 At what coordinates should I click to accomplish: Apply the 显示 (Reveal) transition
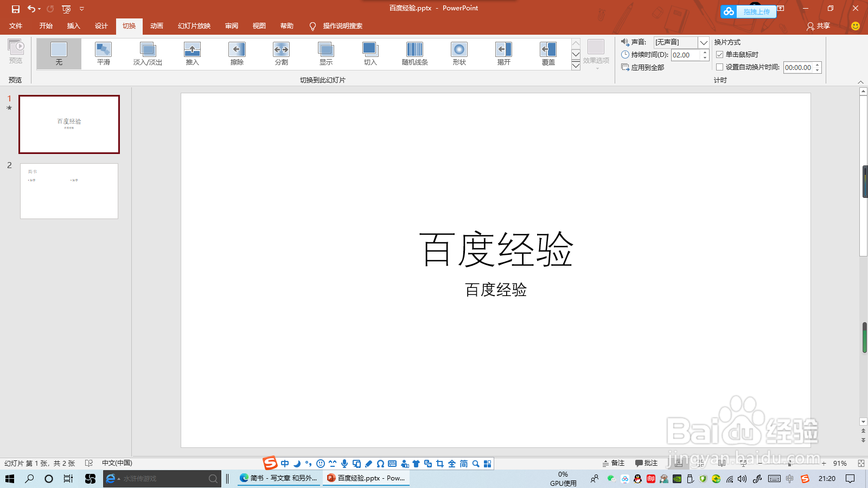[325, 54]
